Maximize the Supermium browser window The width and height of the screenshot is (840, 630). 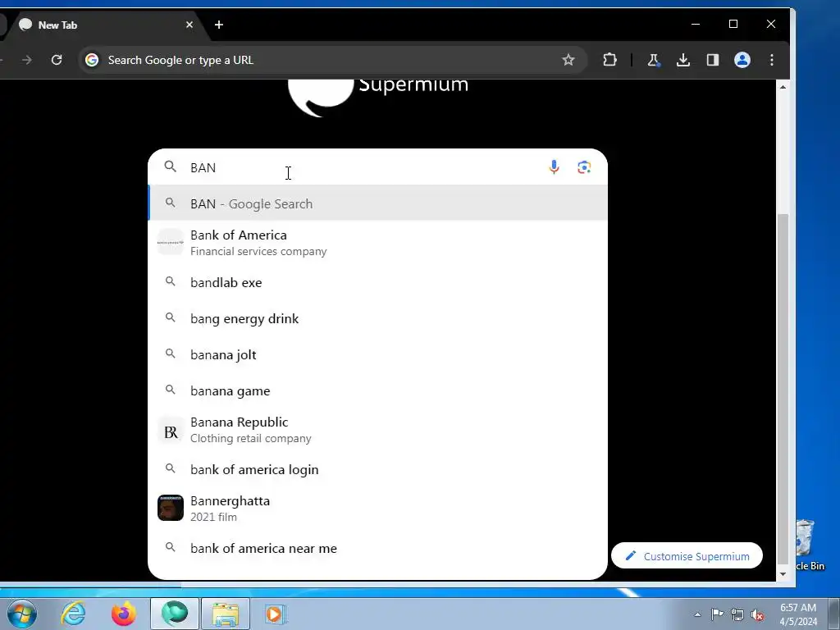[x=733, y=24]
